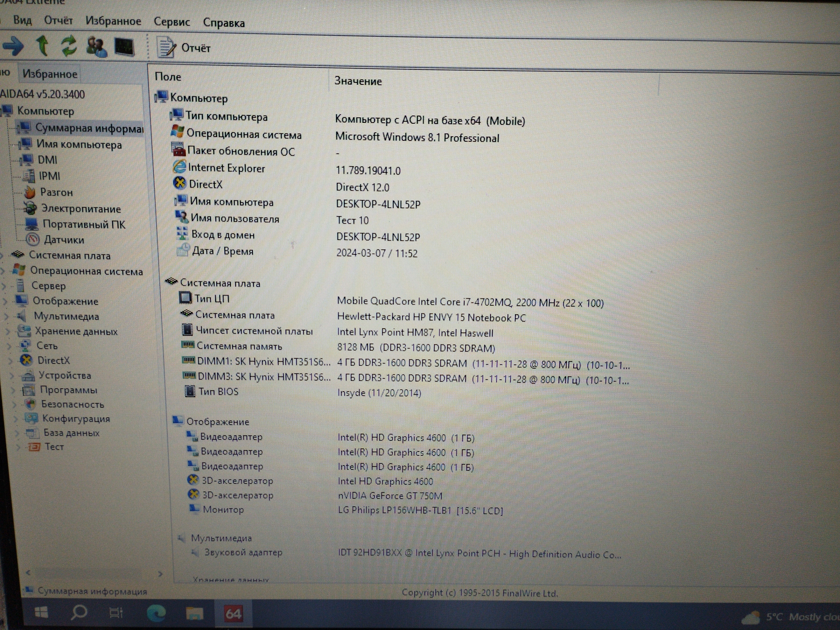Viewport: 840px width, 630px height.
Task: Open the Сервис menu
Action: click(x=171, y=22)
